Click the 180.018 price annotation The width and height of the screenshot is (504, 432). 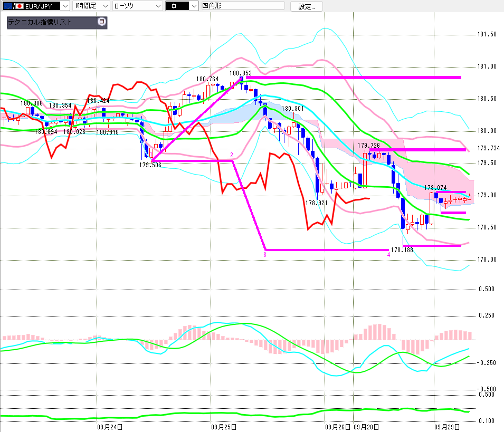[x=107, y=132]
